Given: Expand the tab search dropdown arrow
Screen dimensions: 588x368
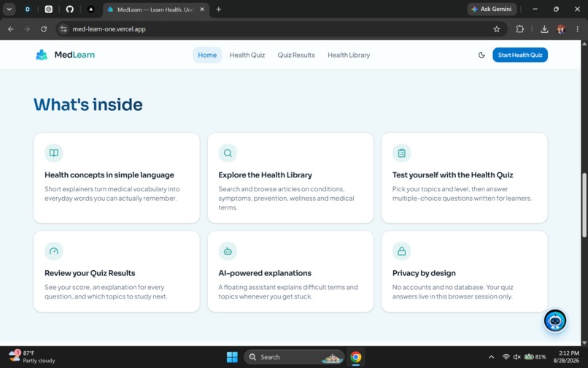Looking at the screenshot, I should [x=9, y=9].
